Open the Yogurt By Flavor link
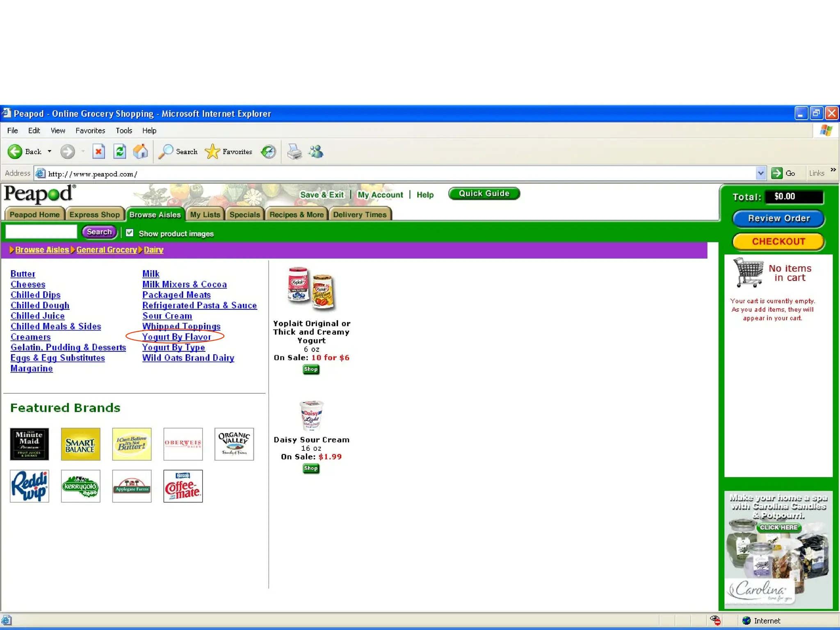Image resolution: width=840 pixels, height=630 pixels. 176,337
